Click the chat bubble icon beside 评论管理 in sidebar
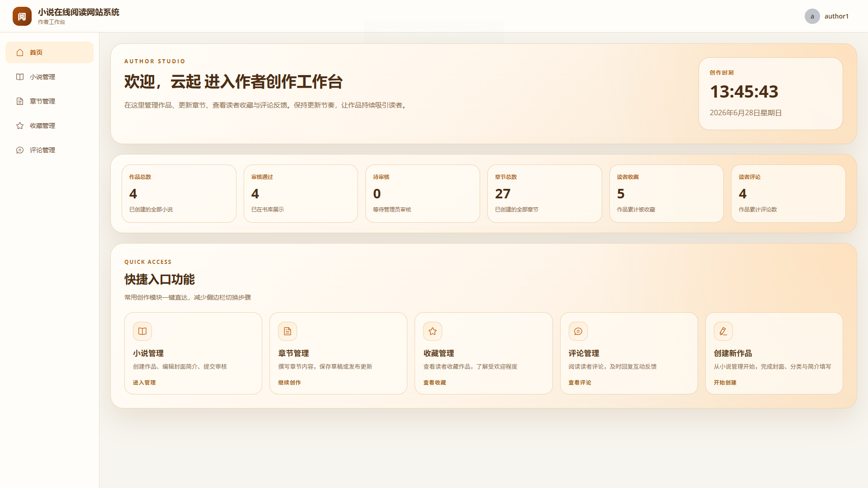The width and height of the screenshot is (868, 488). pos(20,150)
